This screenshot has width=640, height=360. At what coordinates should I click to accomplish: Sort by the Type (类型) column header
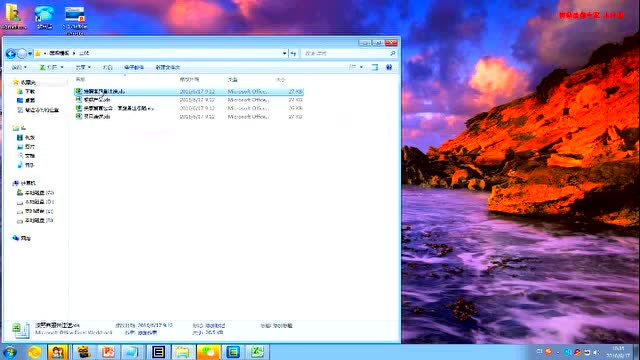233,80
